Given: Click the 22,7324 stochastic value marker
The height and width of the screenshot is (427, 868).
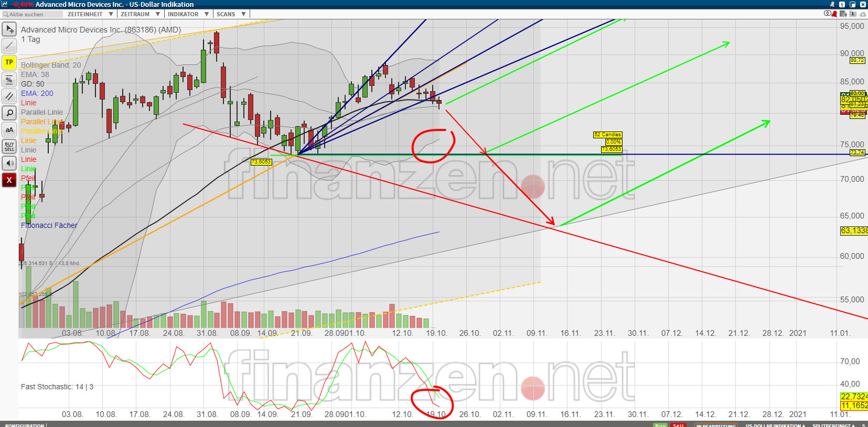Looking at the screenshot, I should [x=854, y=397].
